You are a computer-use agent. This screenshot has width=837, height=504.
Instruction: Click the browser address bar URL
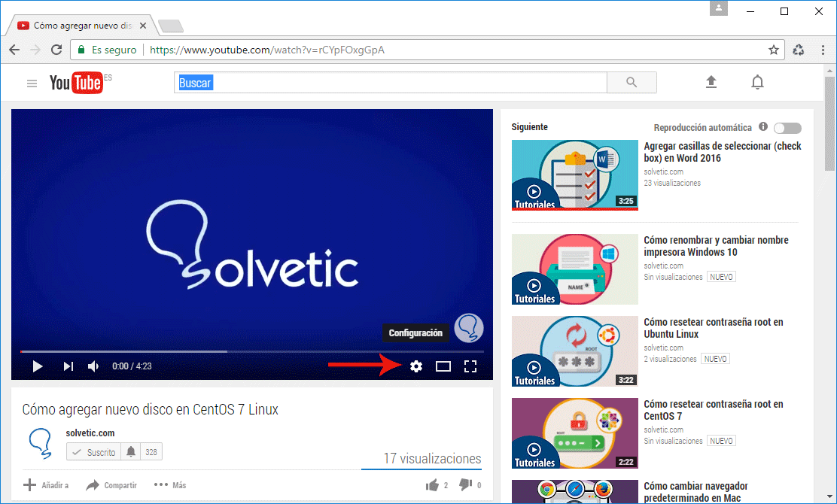267,50
